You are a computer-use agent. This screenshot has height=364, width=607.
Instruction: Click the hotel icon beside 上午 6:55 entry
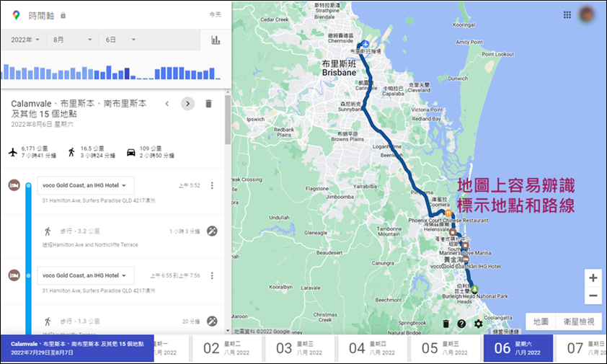[14, 275]
